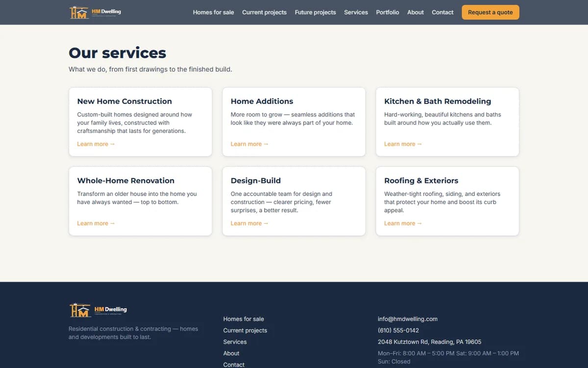Image resolution: width=588 pixels, height=368 pixels.
Task: Open Contact link in footer
Action: click(x=234, y=365)
